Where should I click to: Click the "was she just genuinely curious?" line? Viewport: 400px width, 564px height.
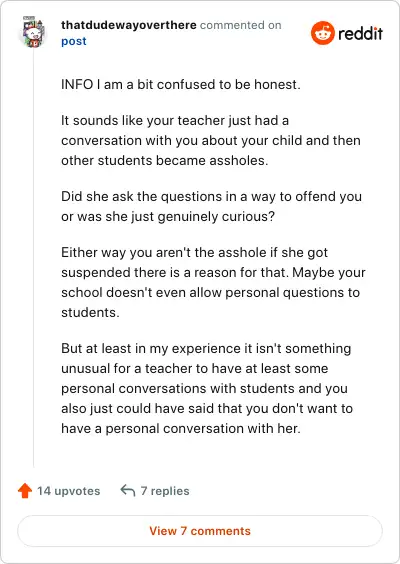[x=168, y=217]
